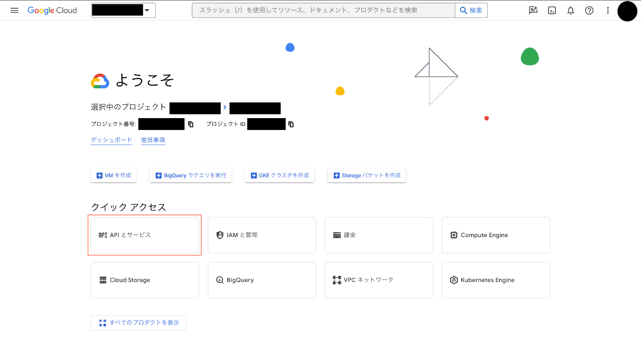Click すべてのプロダクトを表示 button

(x=138, y=323)
